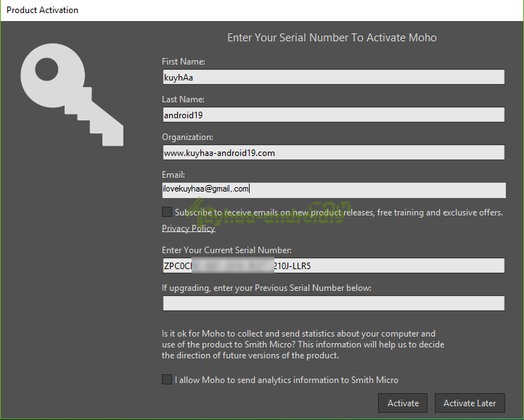This screenshot has width=524, height=420.
Task: Choose the Activate Later button
Action: 470,403
